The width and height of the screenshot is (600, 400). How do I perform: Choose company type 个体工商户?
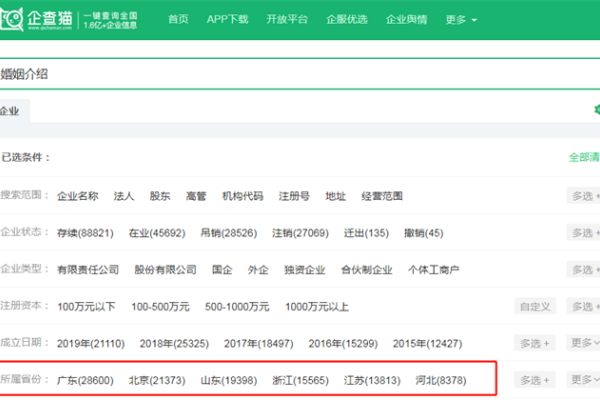(434, 270)
